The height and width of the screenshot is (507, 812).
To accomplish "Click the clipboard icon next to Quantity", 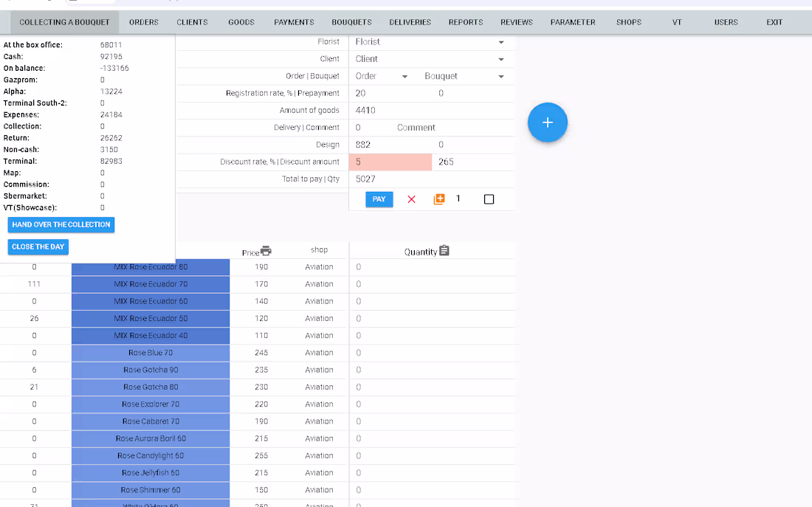I will (x=444, y=251).
